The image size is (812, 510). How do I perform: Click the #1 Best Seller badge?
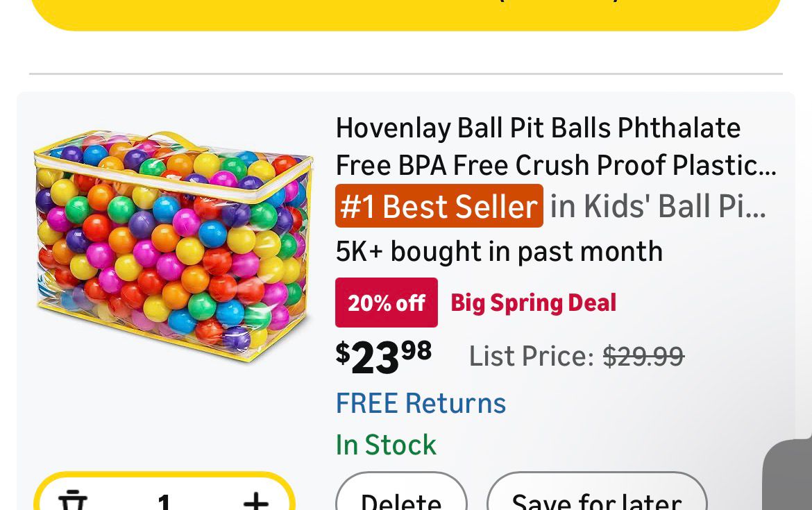439,206
